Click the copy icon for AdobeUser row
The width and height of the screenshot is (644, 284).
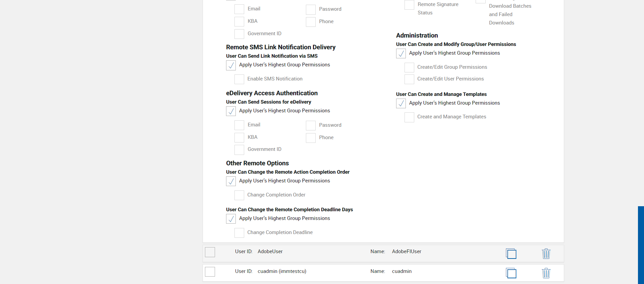click(x=511, y=253)
